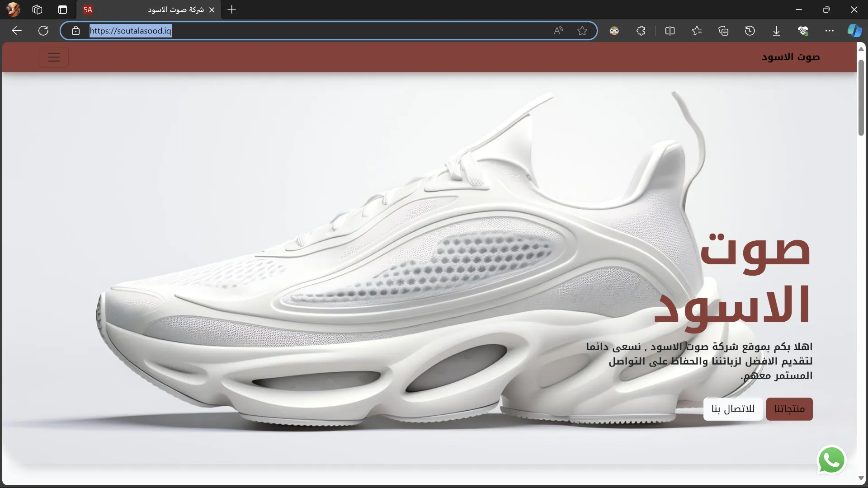The image size is (868, 488).
Task: Open the صوت الاسود brand link in navbar
Action: 790,57
